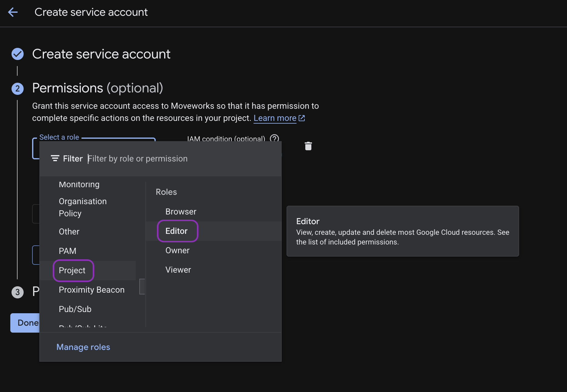567x392 pixels.
Task: Select the Browser role
Action: pos(181,211)
